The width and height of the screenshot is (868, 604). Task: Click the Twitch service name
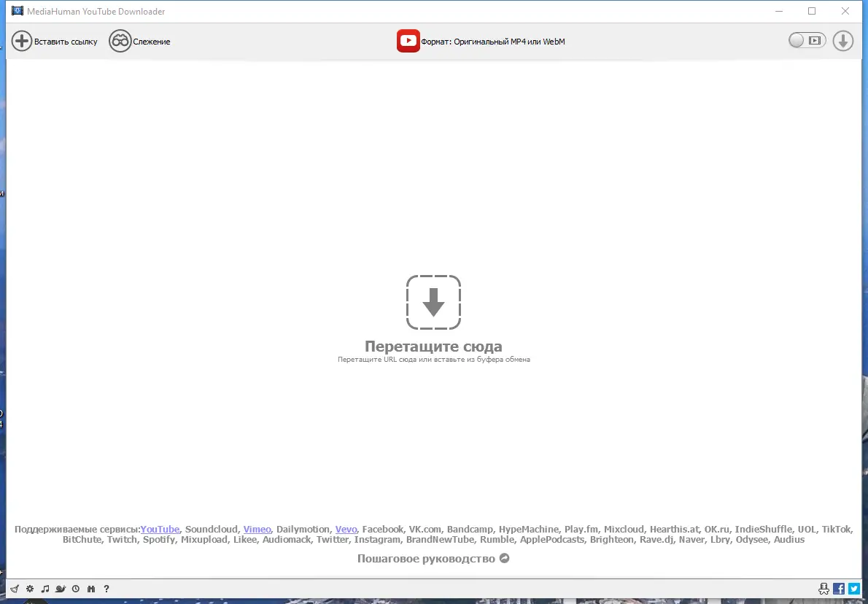[122, 539]
